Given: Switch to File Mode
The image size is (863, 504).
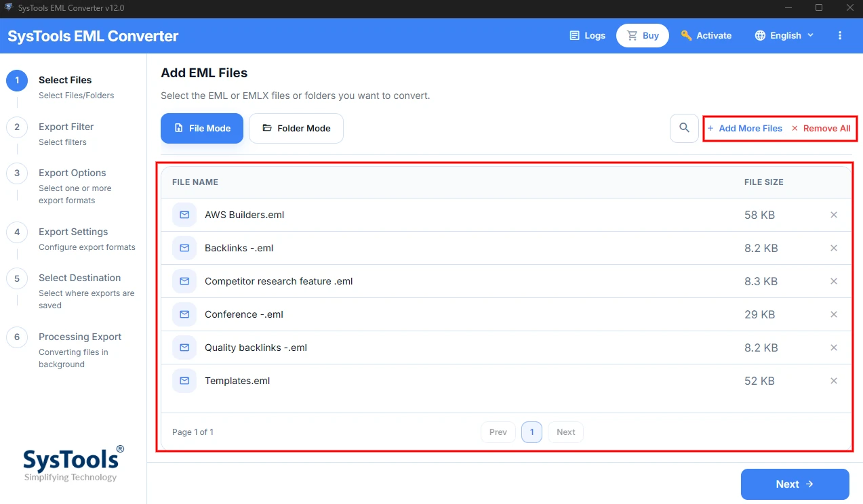Looking at the screenshot, I should (x=202, y=128).
